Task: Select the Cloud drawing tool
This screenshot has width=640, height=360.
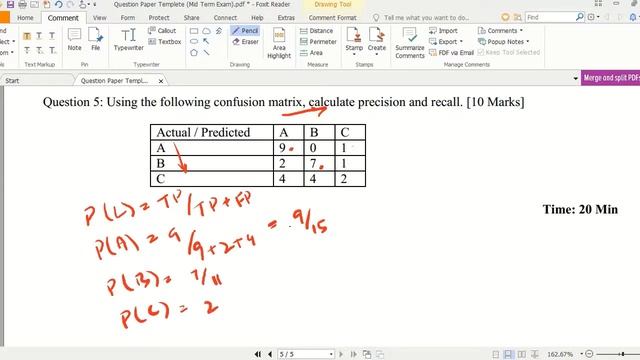Action: coord(207,31)
